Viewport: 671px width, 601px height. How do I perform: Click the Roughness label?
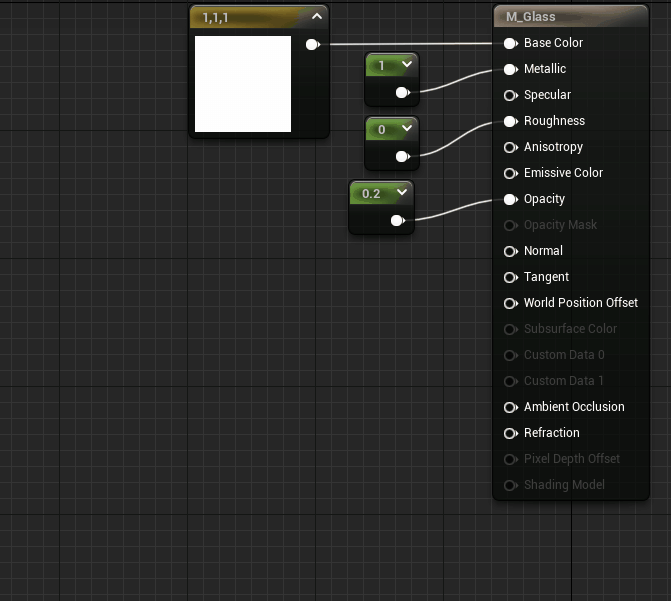click(x=554, y=121)
